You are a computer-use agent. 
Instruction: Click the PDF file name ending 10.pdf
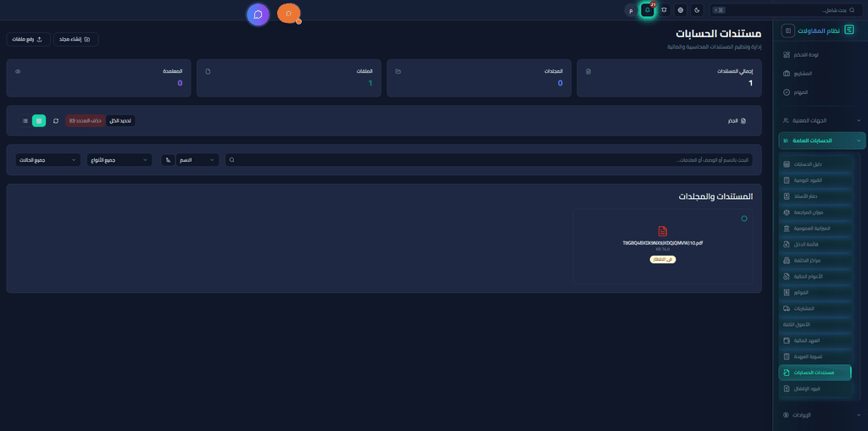pos(663,243)
